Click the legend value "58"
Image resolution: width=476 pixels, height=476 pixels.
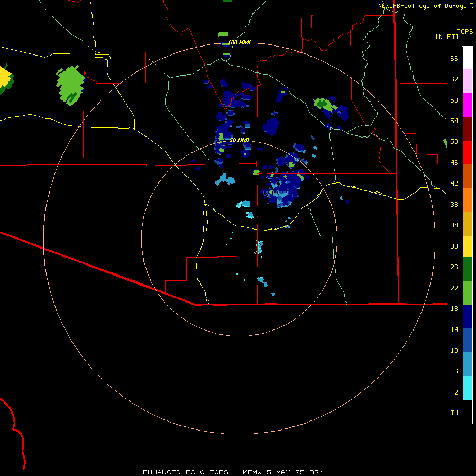[454, 100]
